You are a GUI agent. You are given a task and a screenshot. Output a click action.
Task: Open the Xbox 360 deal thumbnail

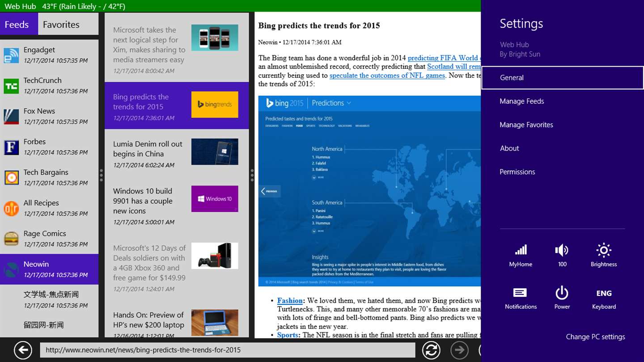point(215,256)
